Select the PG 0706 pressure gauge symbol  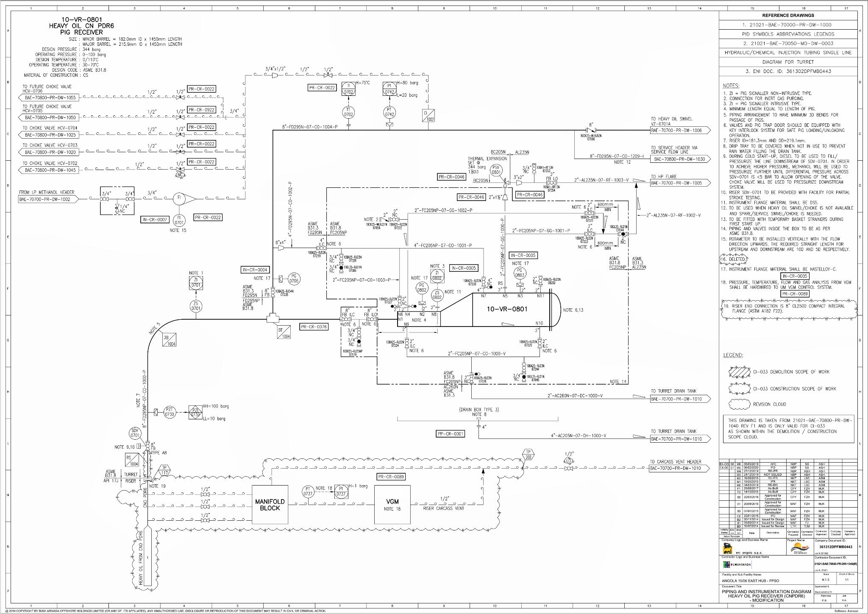[x=294, y=279]
